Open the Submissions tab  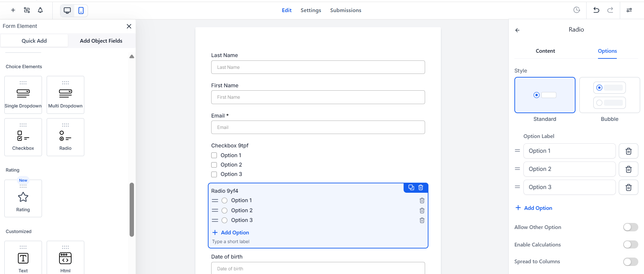[x=346, y=10]
